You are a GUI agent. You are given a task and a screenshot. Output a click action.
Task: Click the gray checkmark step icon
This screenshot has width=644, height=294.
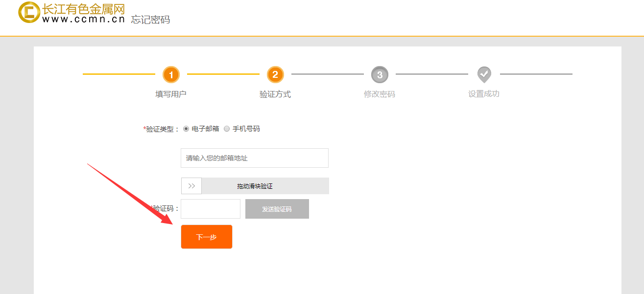(x=484, y=74)
